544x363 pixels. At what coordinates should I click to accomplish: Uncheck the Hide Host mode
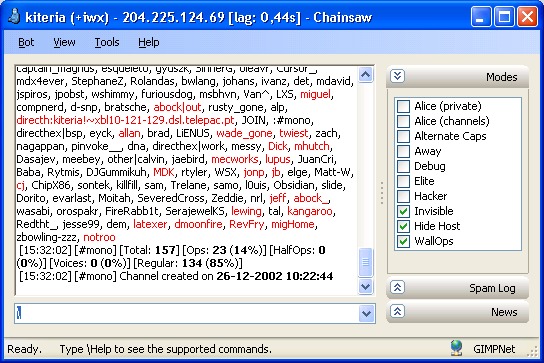[x=403, y=226]
